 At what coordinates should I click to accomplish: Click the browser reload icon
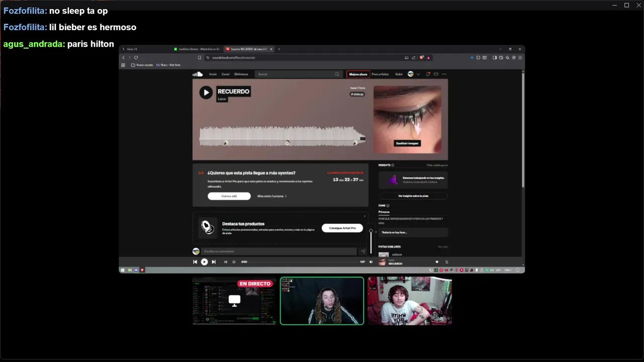(x=136, y=58)
